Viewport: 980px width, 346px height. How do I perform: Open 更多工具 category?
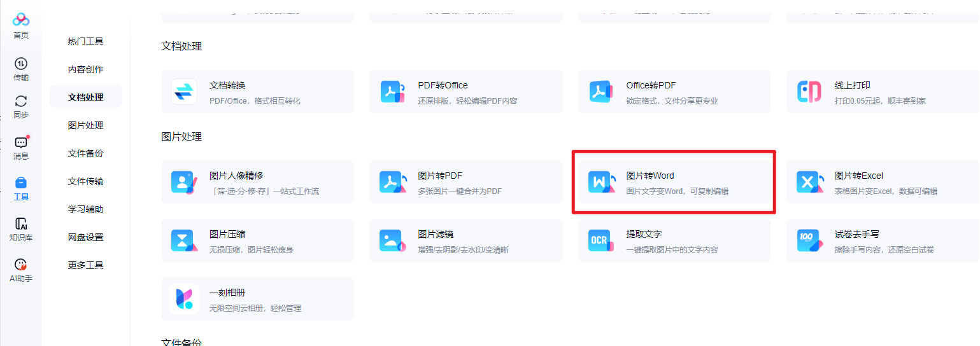tap(85, 265)
